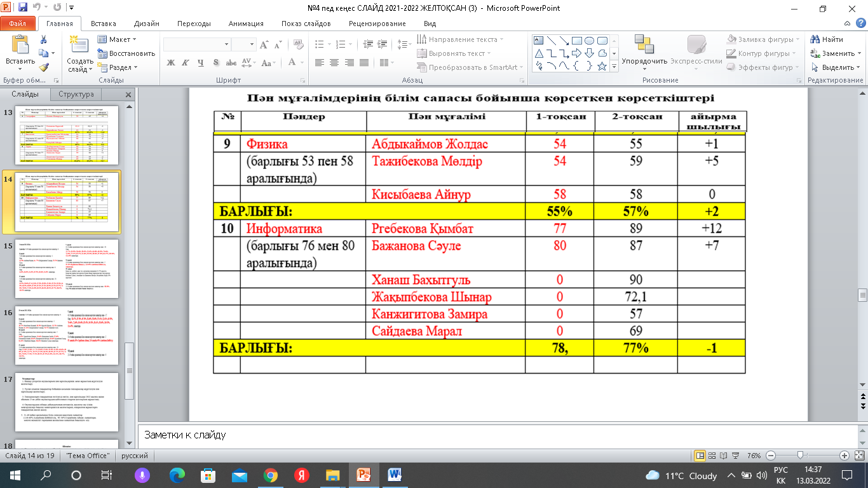Click the Save icon in quick access toolbar
The width and height of the screenshot is (868, 488).
click(x=23, y=8)
